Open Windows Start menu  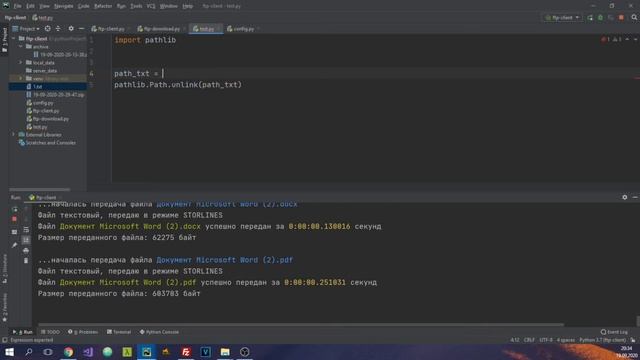9,352
